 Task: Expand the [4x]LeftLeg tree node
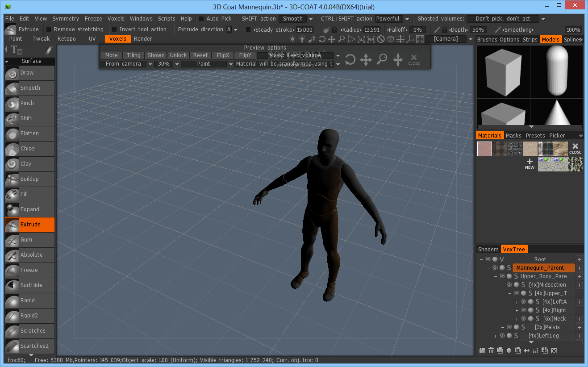tap(496, 336)
